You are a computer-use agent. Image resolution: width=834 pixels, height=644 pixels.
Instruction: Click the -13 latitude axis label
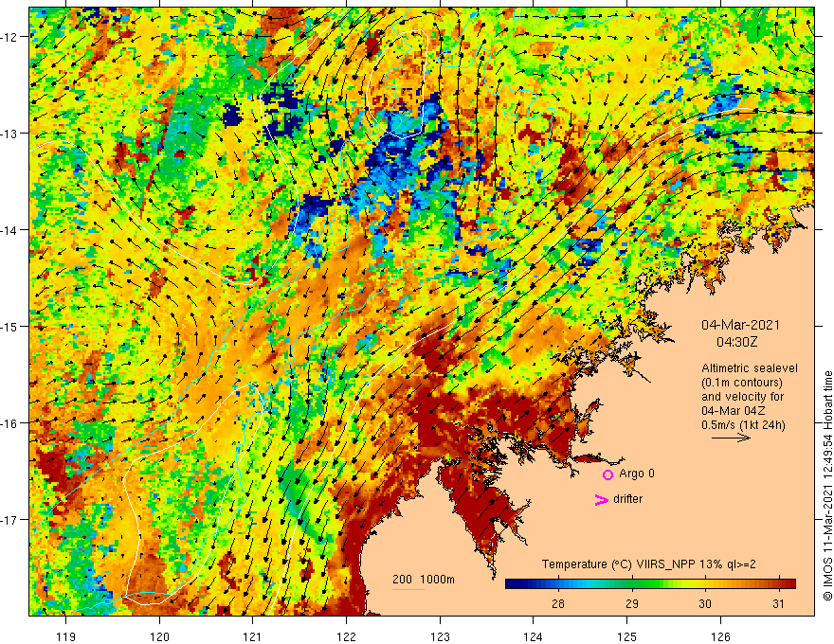pos(10,134)
